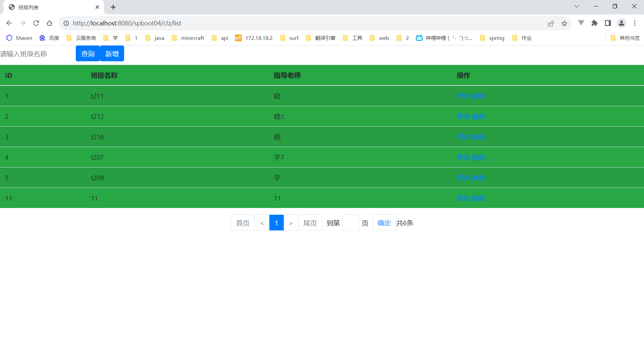Click 修改 for class t209
This screenshot has height=345, width=644.
point(463,178)
